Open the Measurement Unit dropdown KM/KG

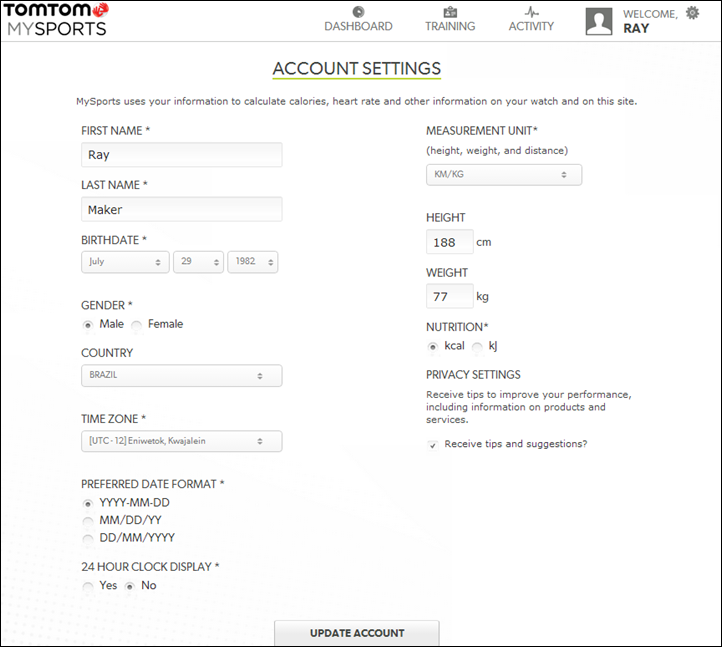504,175
